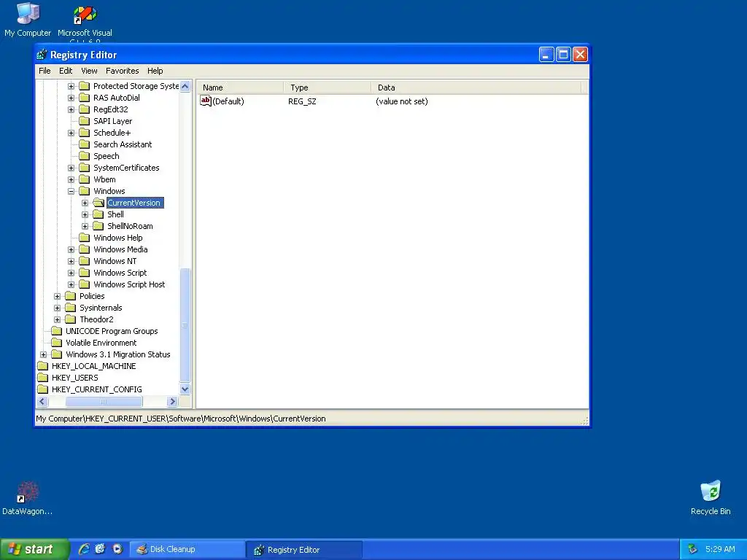Image resolution: width=747 pixels, height=560 pixels.
Task: Open the Start menu button
Action: point(34,549)
